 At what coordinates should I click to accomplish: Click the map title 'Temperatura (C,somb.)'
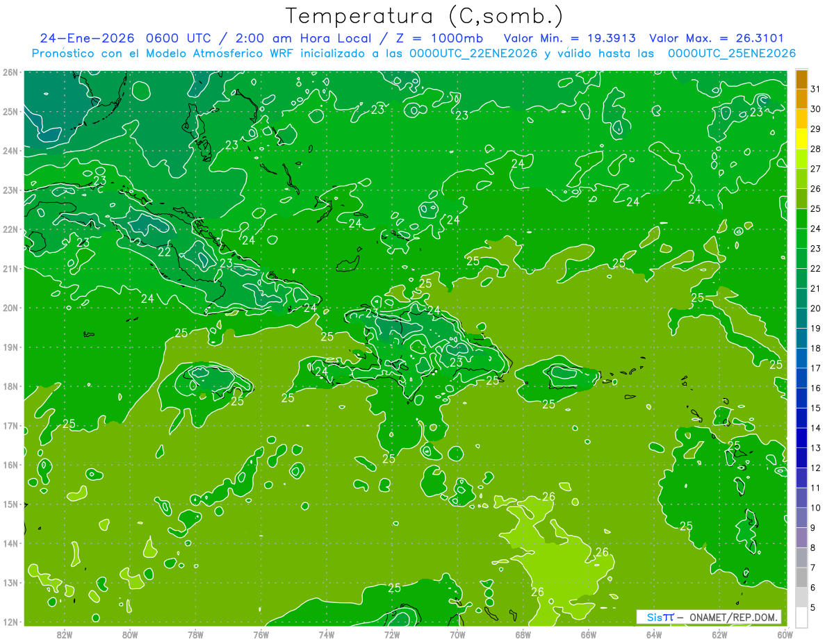[425, 15]
